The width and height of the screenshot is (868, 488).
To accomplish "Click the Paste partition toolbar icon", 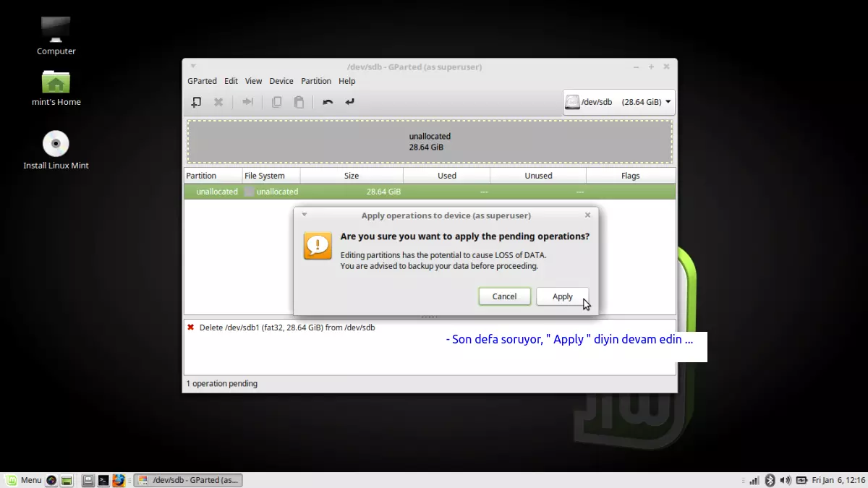I will pyautogui.click(x=299, y=103).
